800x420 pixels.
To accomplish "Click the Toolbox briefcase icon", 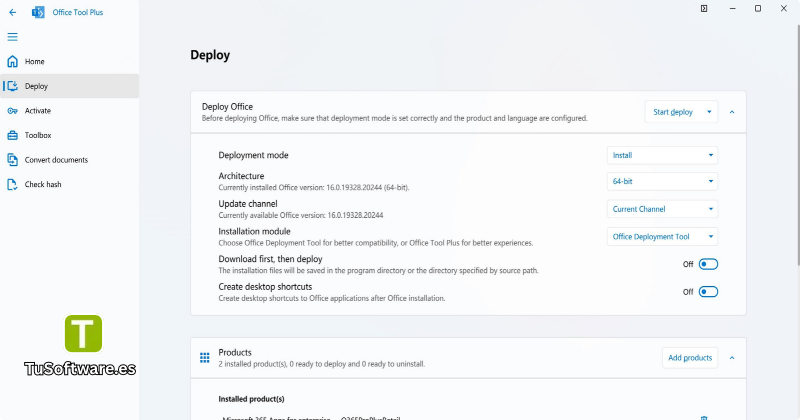I will click(13, 135).
